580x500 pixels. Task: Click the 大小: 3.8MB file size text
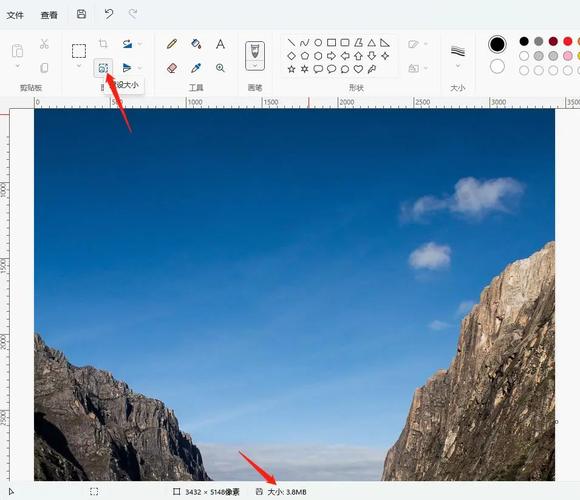click(x=287, y=492)
